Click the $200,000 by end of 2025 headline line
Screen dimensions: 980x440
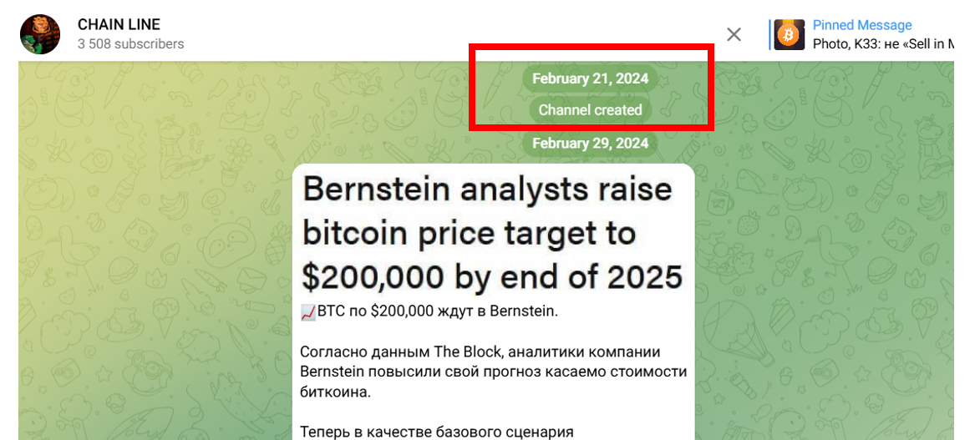click(x=491, y=277)
